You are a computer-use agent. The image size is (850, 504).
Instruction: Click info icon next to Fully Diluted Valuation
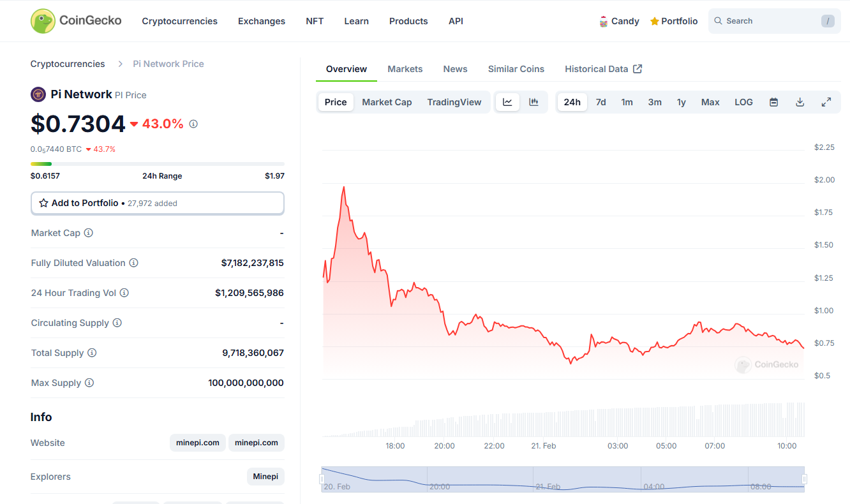coord(133,263)
